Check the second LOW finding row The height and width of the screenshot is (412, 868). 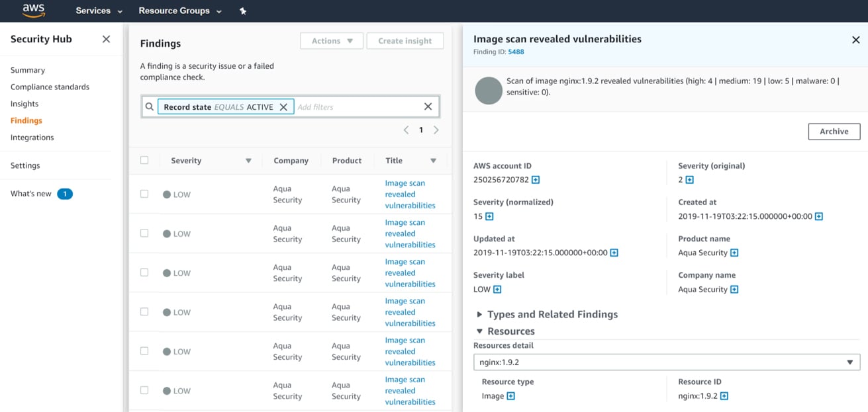point(144,233)
